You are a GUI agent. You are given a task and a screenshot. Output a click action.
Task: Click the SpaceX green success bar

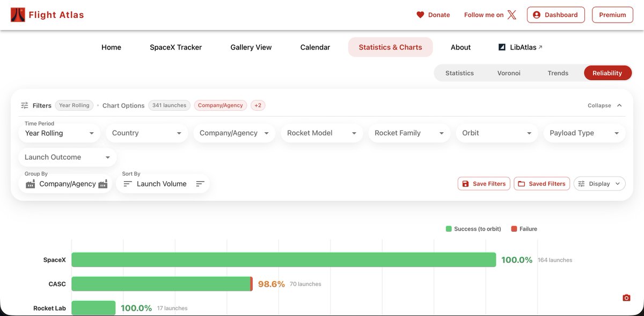click(x=283, y=260)
